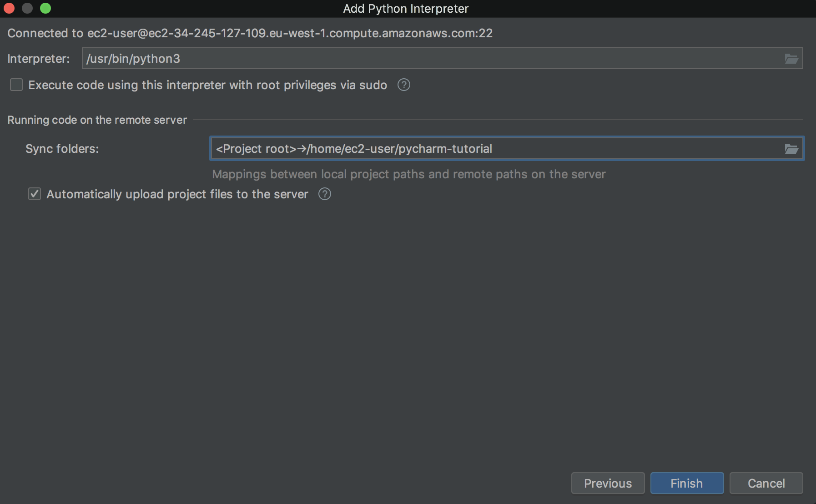Click the 'Running code on the remote server' heading
Image resolution: width=816 pixels, height=504 pixels.
(x=97, y=120)
